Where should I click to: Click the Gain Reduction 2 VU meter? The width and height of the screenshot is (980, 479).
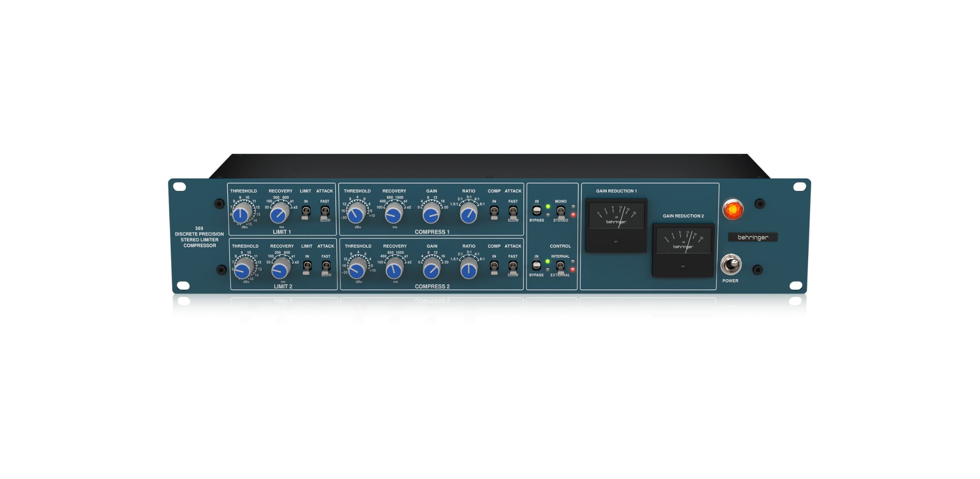tap(683, 250)
